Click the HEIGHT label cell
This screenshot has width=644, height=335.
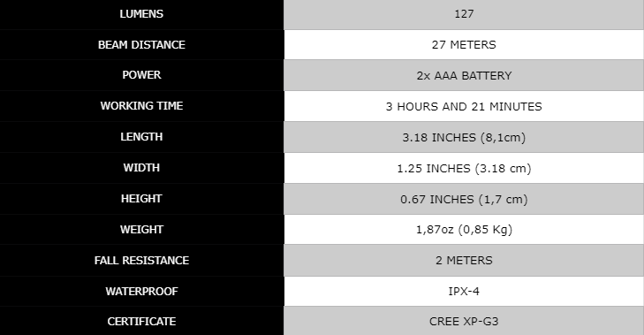[141, 199]
